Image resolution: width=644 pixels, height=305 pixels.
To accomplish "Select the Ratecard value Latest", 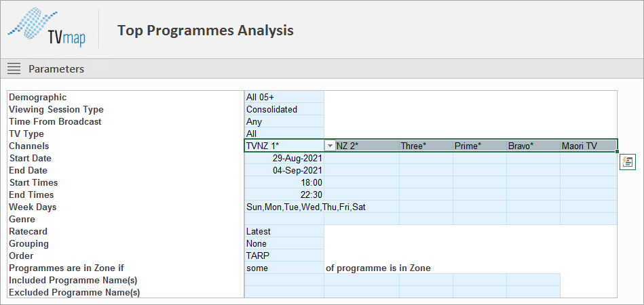I will [284, 231].
